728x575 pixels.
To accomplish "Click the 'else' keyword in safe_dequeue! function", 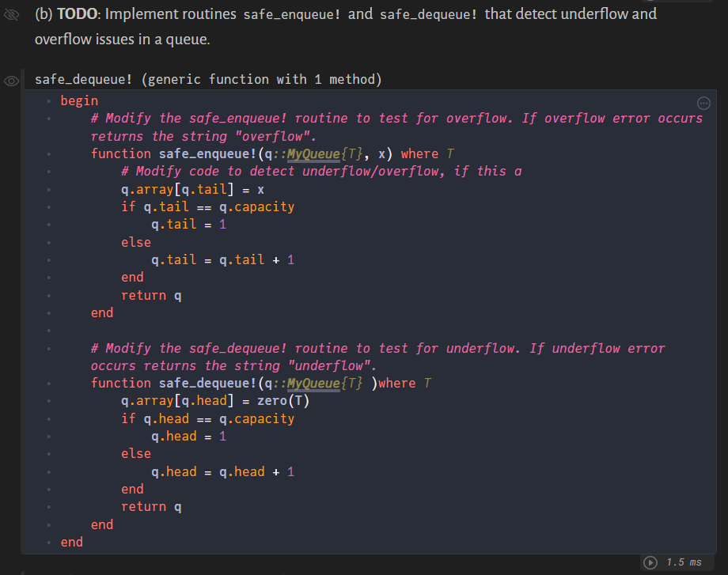I will point(136,454).
